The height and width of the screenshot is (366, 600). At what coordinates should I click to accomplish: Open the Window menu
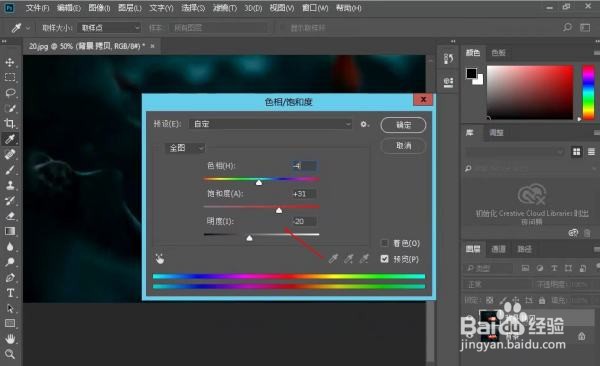pyautogui.click(x=315, y=8)
